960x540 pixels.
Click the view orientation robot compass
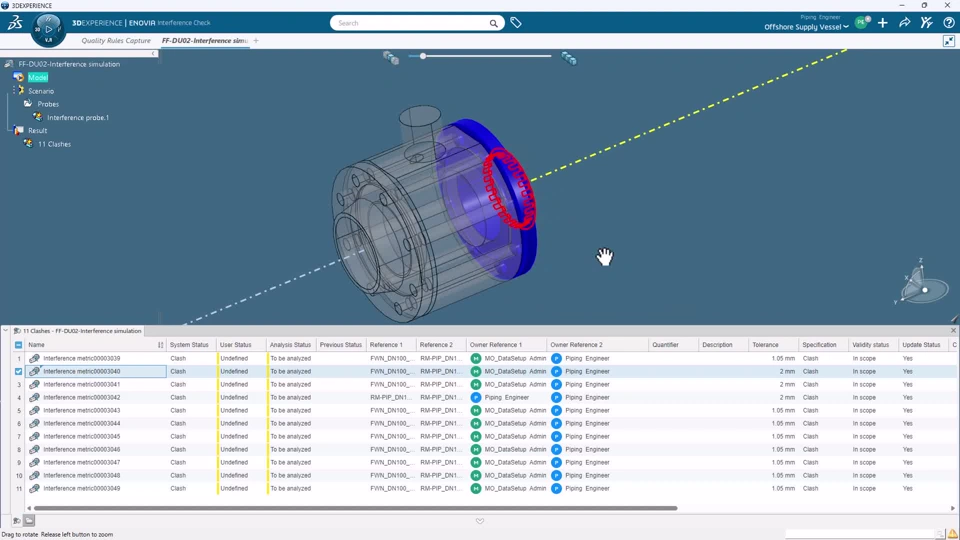(923, 284)
